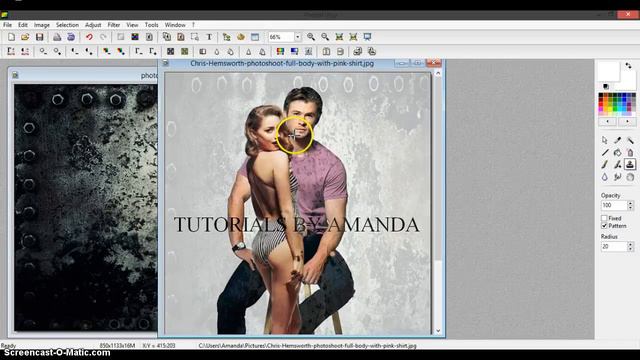Screen dimensions: 640x360
Task: Click status bar coordinates 'X:Y = 415:203'
Action: [x=159, y=345]
